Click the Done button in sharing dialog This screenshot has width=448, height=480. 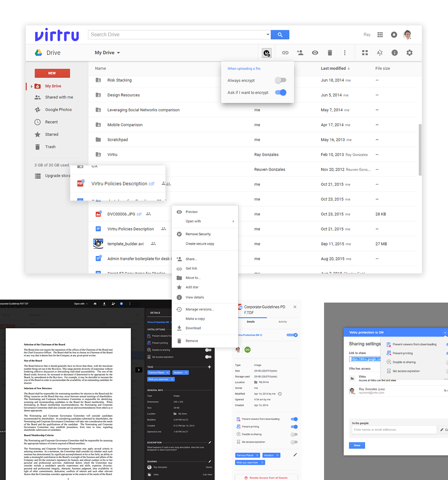point(357,445)
